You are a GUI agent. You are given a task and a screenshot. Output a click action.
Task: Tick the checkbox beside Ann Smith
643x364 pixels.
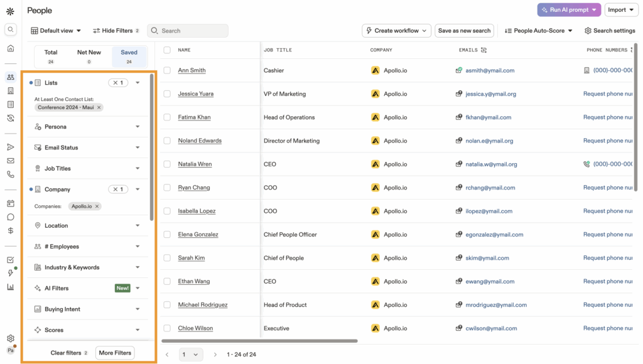[167, 70]
